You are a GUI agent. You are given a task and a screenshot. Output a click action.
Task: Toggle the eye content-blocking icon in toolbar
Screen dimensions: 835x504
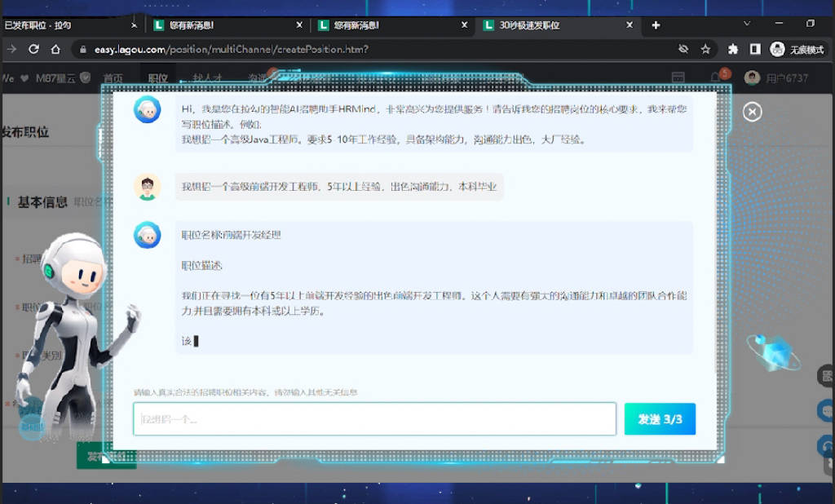point(683,49)
